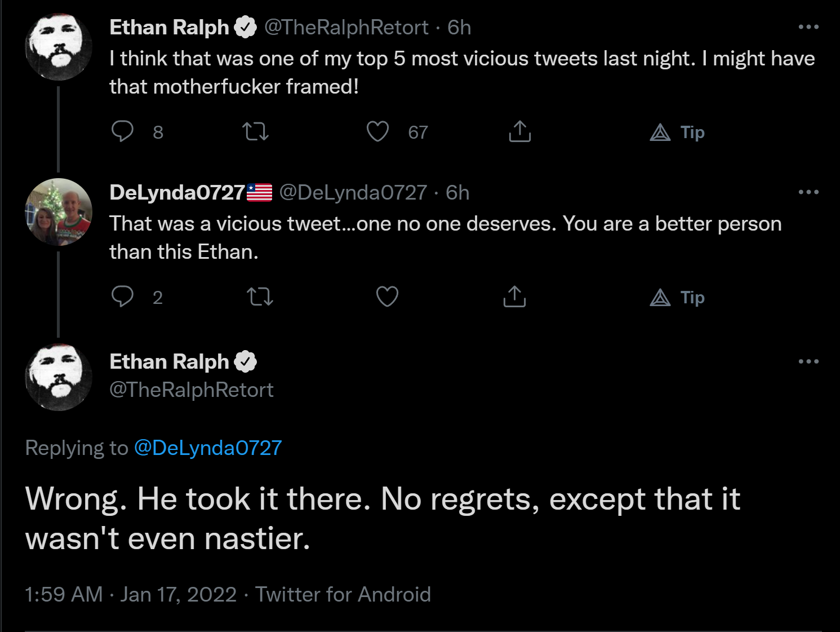Image resolution: width=840 pixels, height=632 pixels.
Task: Open the Twitter for Android source link
Action: 343,595
